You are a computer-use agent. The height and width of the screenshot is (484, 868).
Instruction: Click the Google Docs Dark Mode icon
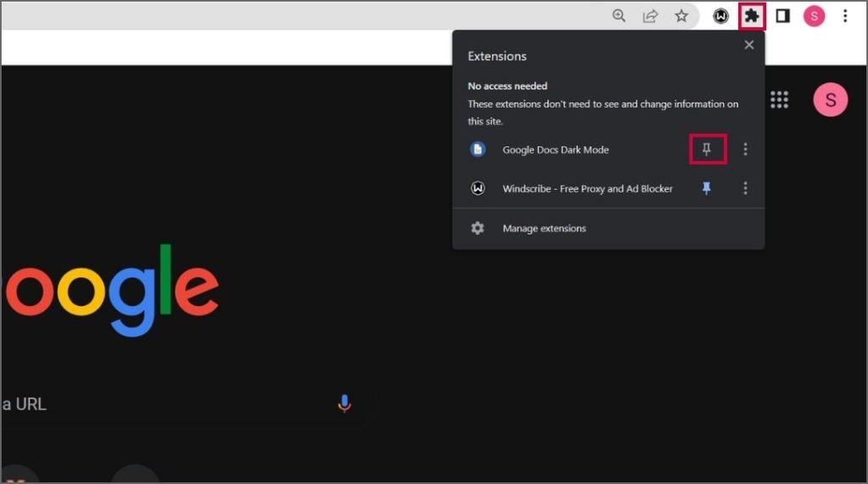478,149
